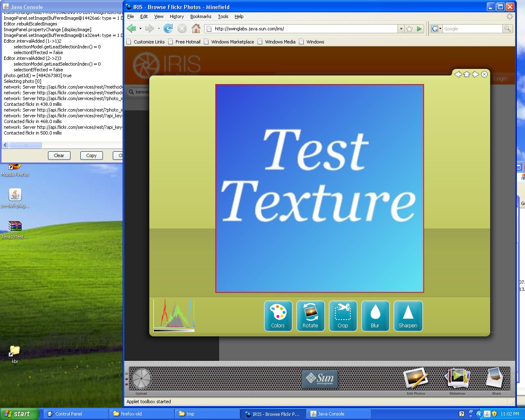Open the Bookmarks menu
Screen dimensions: 525x420
(x=201, y=16)
